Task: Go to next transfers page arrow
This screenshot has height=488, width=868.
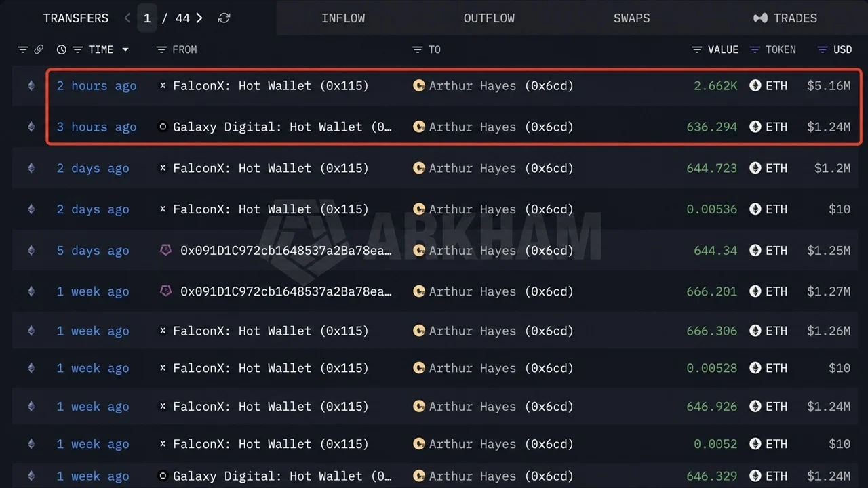Action: pyautogui.click(x=199, y=18)
